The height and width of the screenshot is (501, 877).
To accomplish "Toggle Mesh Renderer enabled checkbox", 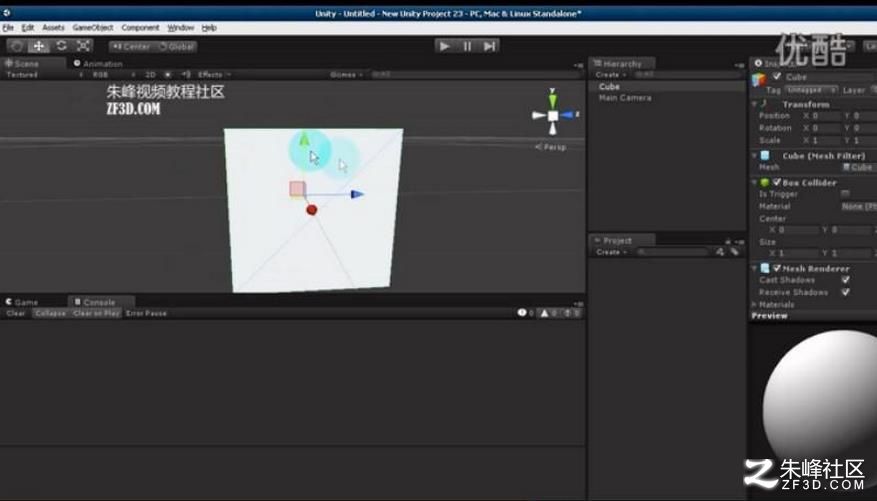I will 776,268.
